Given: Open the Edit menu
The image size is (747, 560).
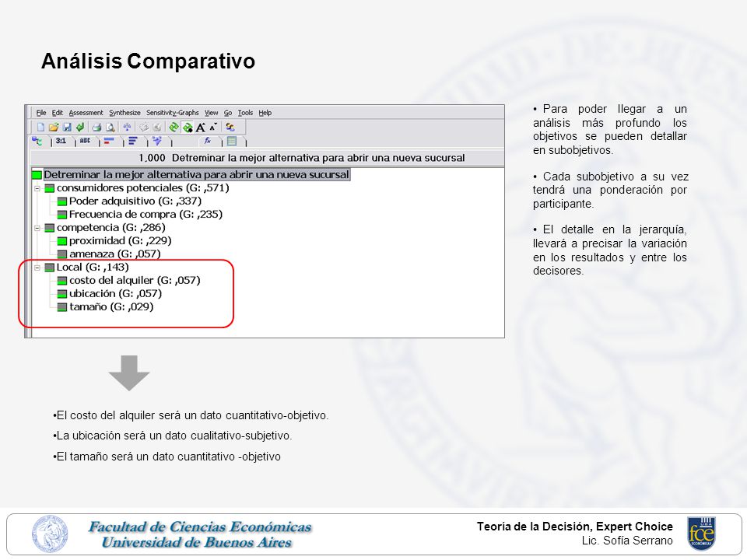Looking at the screenshot, I should point(57,113).
